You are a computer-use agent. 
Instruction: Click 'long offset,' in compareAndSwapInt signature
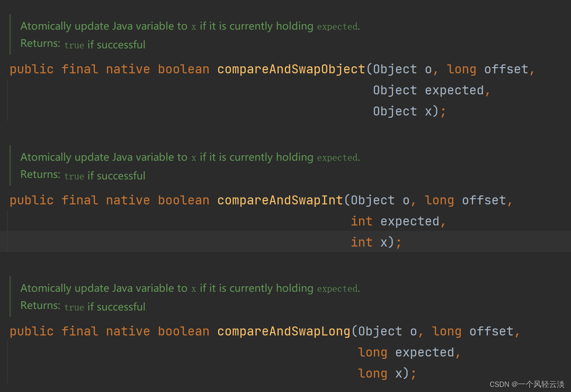click(x=468, y=200)
